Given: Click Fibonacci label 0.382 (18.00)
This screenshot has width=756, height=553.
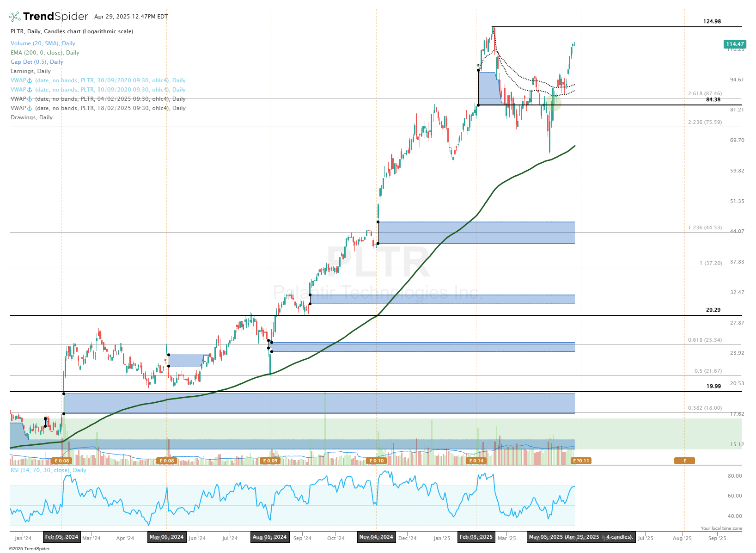Looking at the screenshot, I should pyautogui.click(x=705, y=408).
